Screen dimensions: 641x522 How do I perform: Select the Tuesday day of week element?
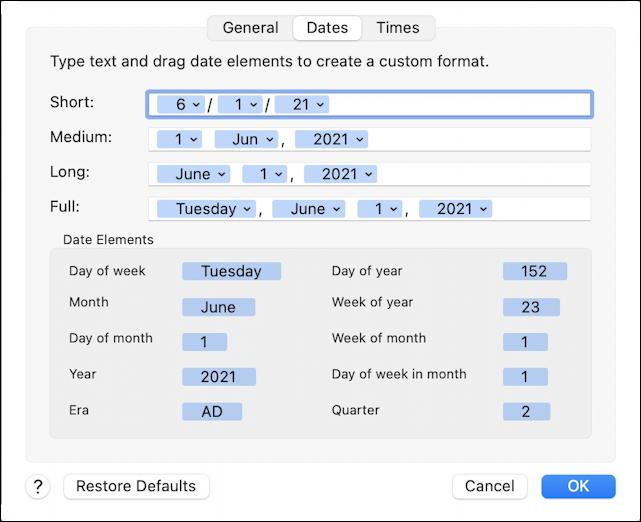[231, 271]
